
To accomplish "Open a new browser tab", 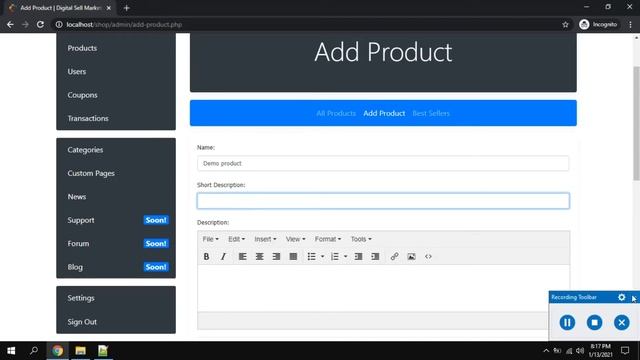I will click(127, 8).
